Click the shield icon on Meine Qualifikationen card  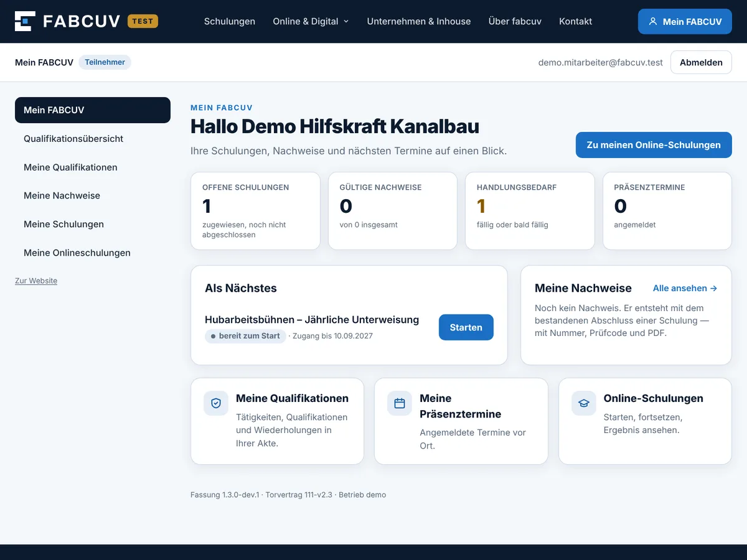coord(216,403)
